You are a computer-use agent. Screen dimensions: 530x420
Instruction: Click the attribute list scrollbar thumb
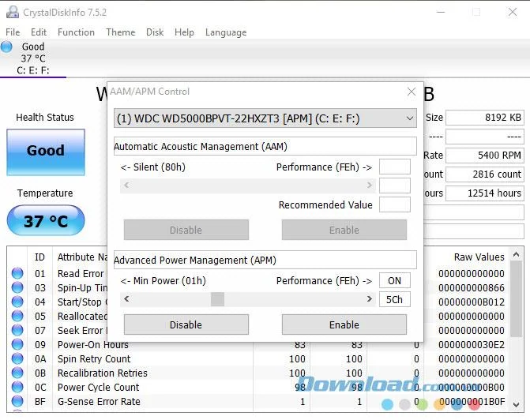[516, 299]
